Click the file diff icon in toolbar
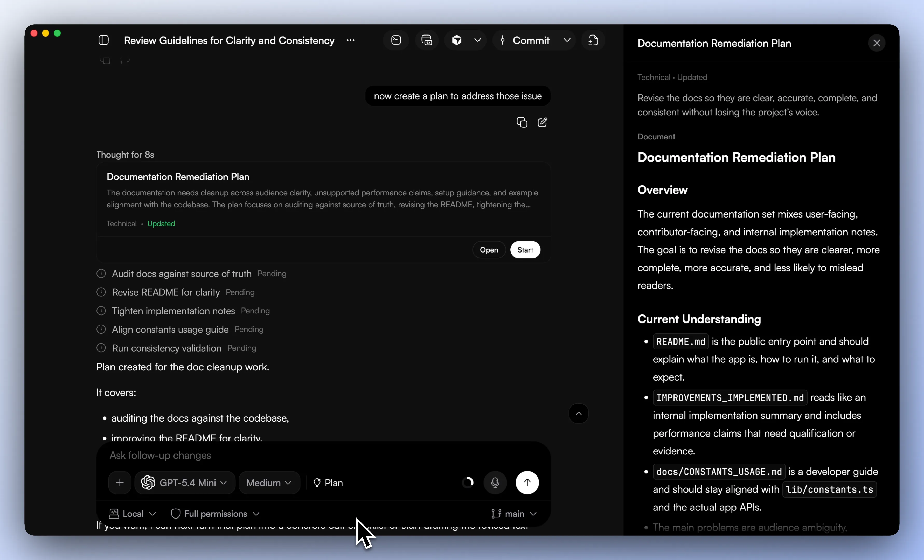 pyautogui.click(x=593, y=40)
